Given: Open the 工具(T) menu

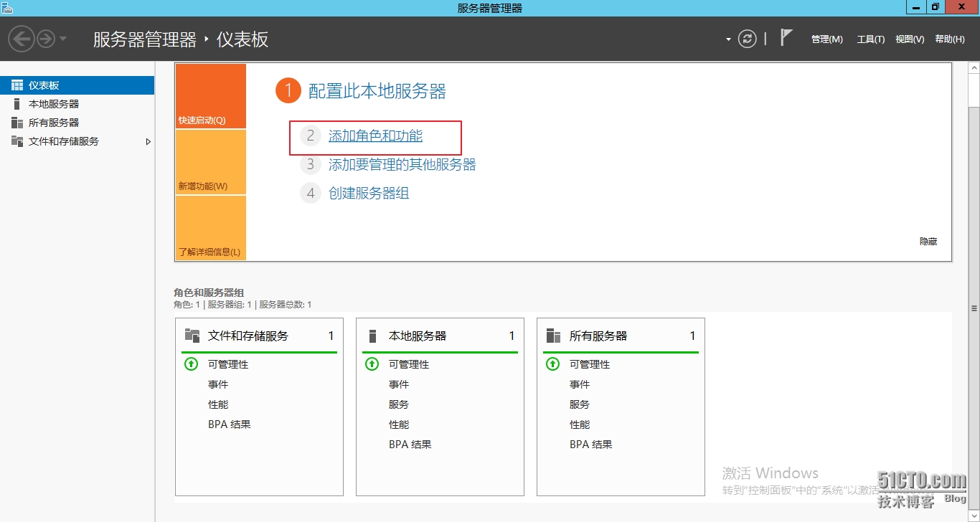Looking at the screenshot, I should coord(870,39).
